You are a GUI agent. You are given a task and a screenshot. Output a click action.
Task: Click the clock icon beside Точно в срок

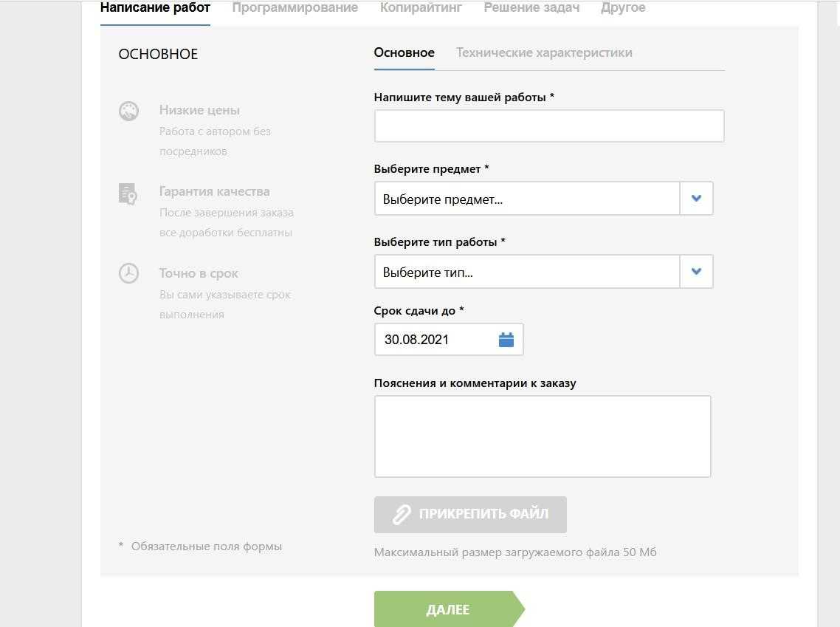[128, 273]
